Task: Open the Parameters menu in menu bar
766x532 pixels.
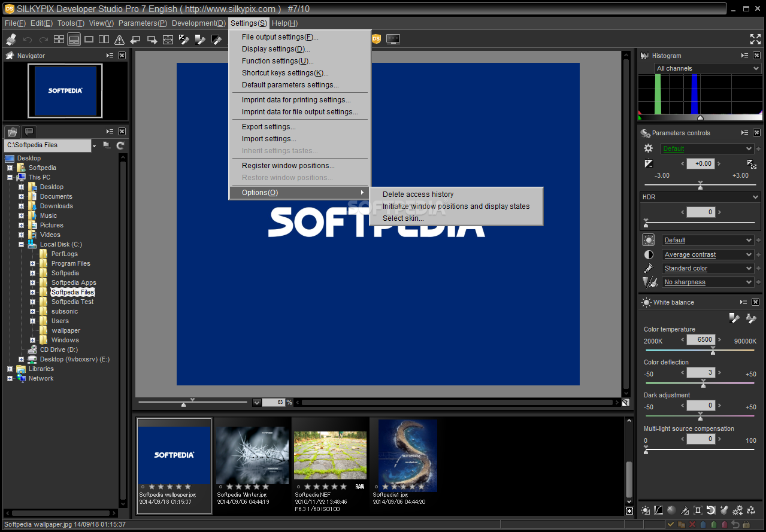Action: point(143,23)
